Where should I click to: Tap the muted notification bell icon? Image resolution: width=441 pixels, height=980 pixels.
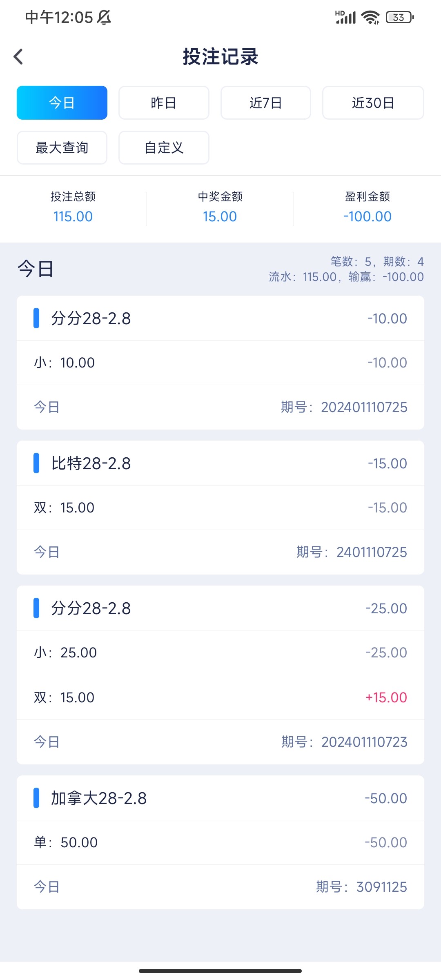coord(104,17)
